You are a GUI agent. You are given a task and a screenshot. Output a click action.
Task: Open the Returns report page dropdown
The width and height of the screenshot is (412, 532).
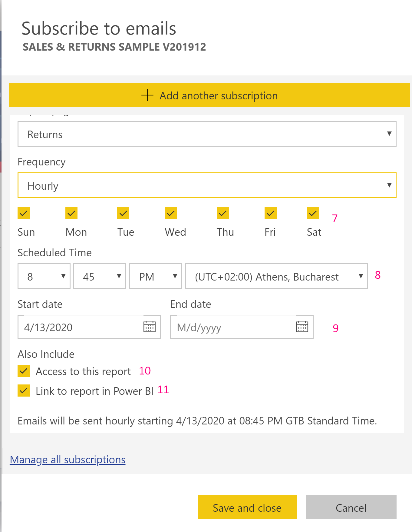tap(207, 134)
